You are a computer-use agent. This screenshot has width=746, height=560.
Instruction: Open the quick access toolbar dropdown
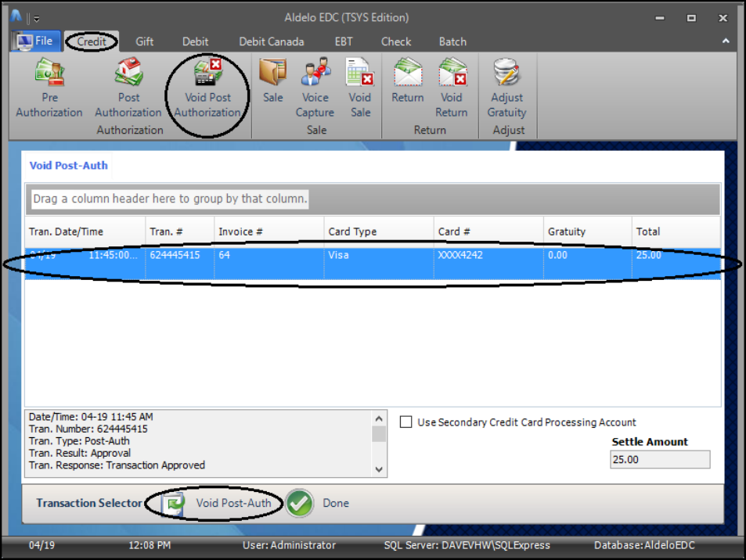(x=37, y=19)
